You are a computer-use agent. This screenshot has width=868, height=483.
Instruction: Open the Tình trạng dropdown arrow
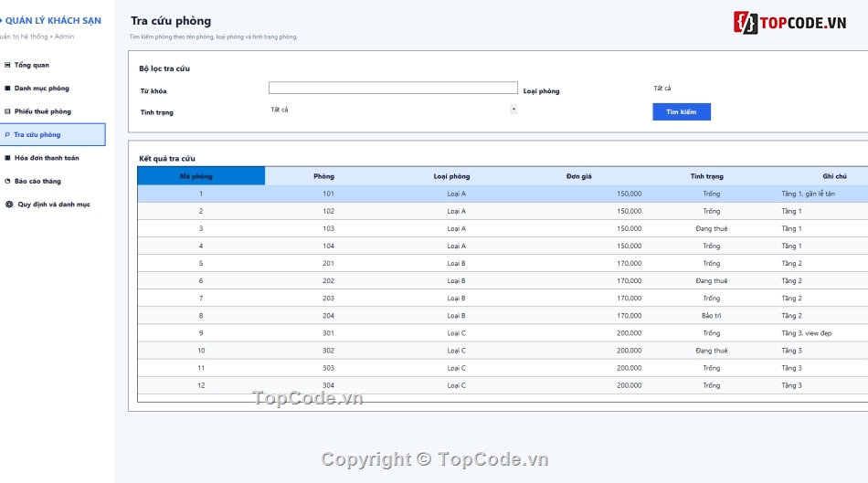[513, 109]
